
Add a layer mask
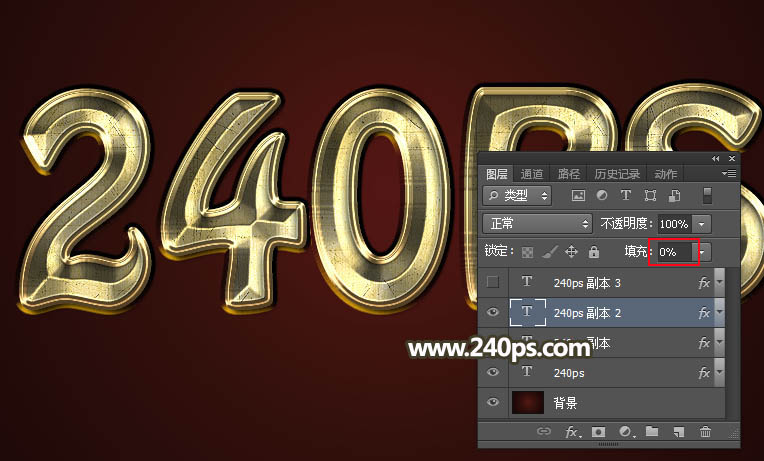coord(598,432)
